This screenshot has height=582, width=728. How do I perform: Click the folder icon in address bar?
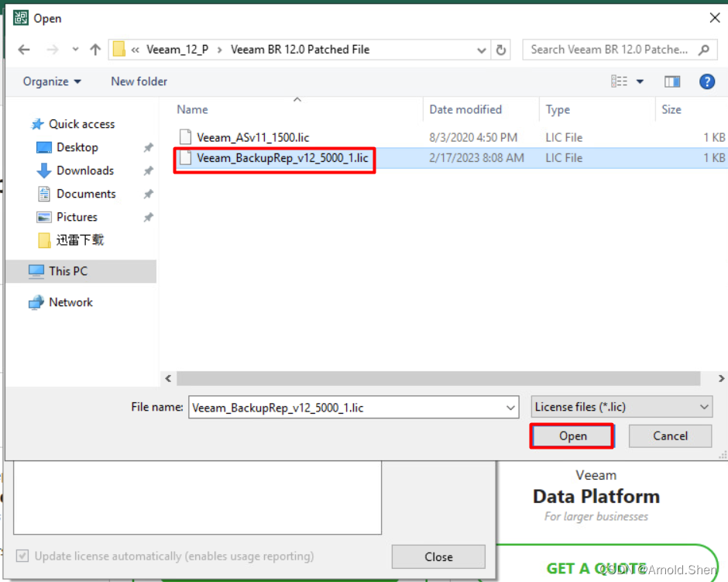[119, 50]
